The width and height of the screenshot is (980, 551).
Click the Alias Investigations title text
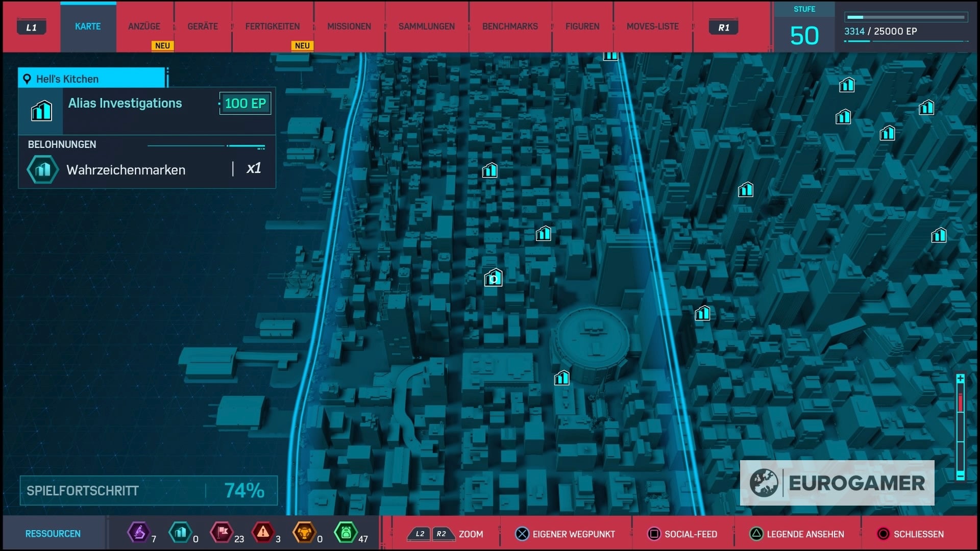point(125,103)
